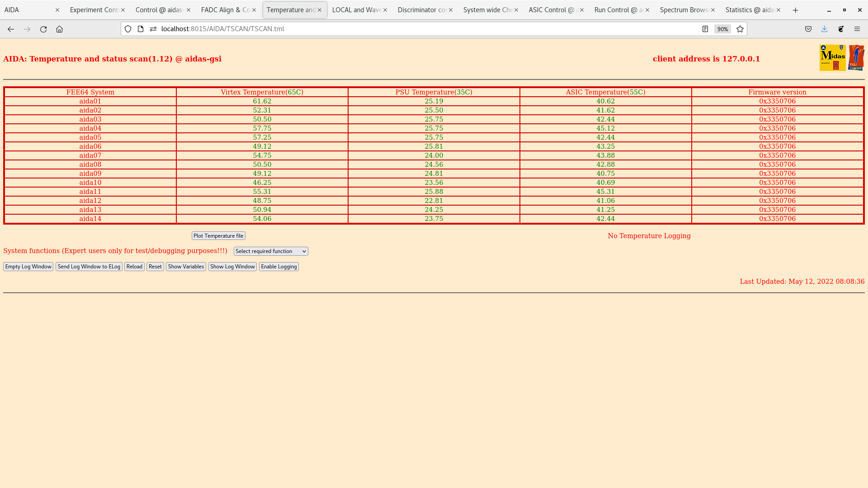
Task: Open the Spectrum Browser tab
Action: click(x=684, y=10)
